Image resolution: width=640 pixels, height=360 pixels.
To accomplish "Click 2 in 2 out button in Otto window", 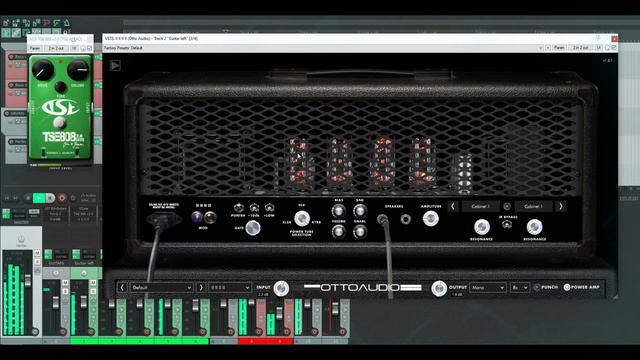I will tap(580, 48).
